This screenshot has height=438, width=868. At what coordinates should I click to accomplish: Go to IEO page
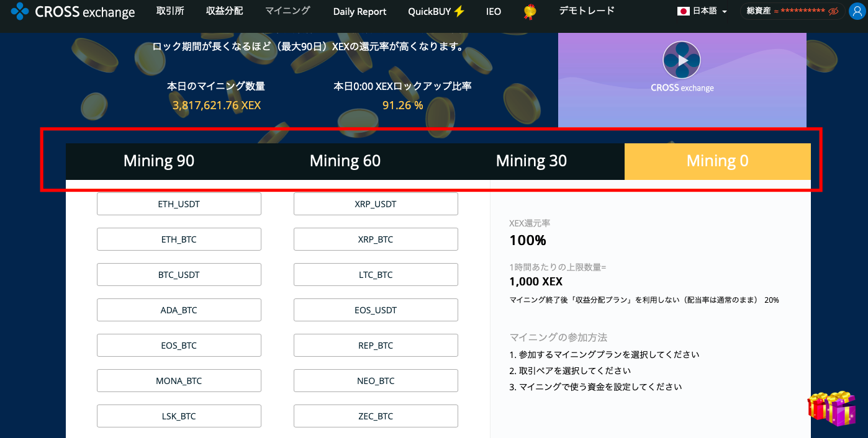coord(494,11)
